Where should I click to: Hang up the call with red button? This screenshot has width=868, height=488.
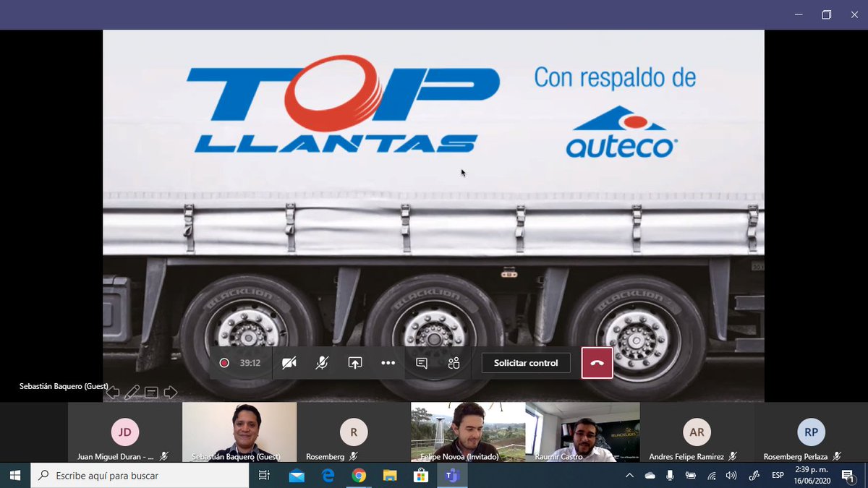[x=597, y=363]
